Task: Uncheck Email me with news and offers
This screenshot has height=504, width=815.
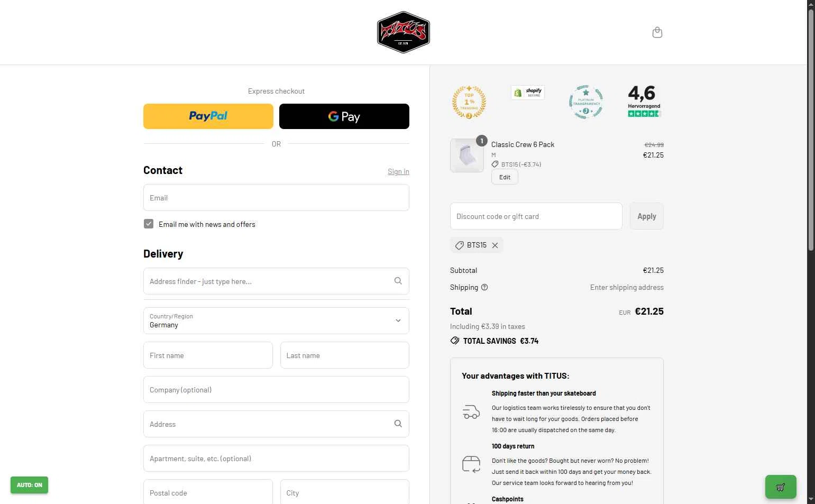Action: pos(149,224)
